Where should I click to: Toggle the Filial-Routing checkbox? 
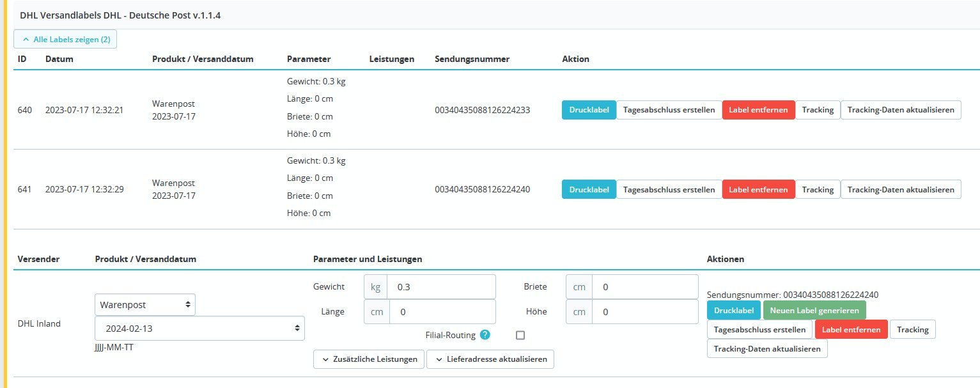[x=520, y=335]
